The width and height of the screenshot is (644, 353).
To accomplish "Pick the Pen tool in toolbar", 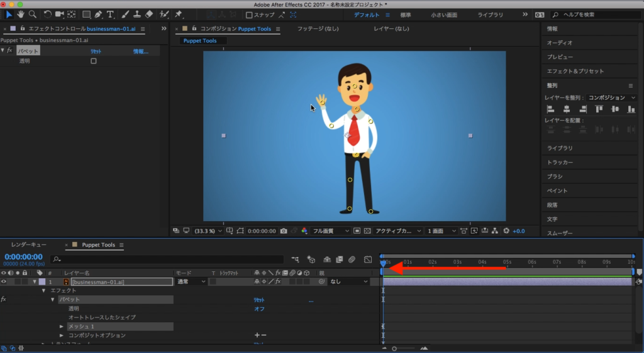I will [98, 14].
